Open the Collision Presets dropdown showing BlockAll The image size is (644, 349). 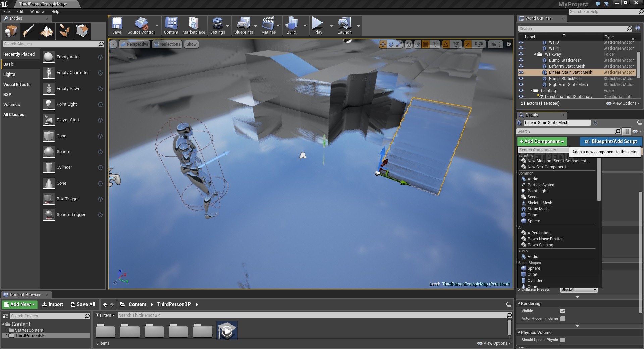pyautogui.click(x=579, y=289)
